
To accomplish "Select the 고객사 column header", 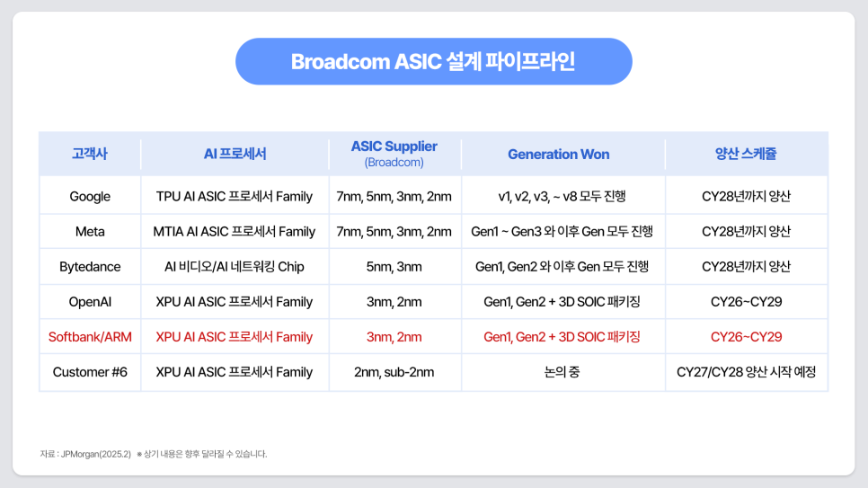I will tap(90, 154).
